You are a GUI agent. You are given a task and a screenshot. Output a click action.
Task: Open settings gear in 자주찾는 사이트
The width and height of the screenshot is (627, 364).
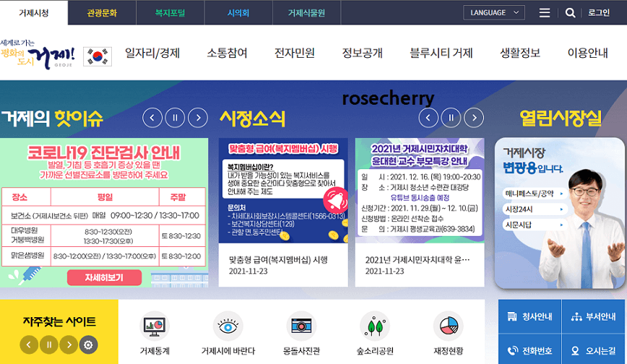88,344
